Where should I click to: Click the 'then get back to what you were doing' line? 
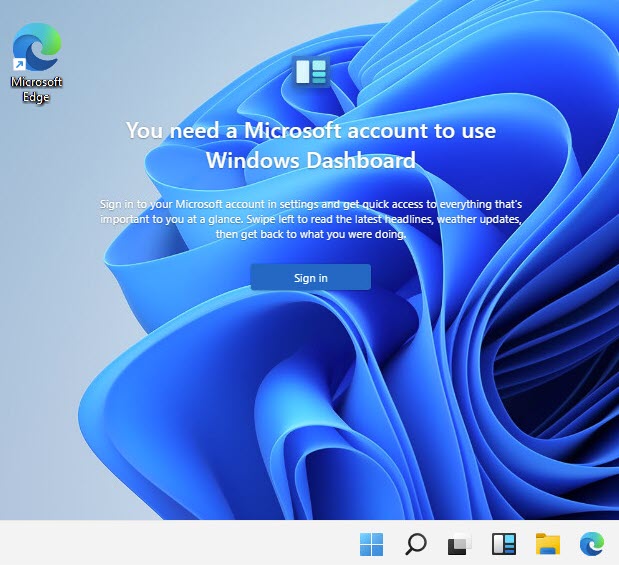pos(310,234)
